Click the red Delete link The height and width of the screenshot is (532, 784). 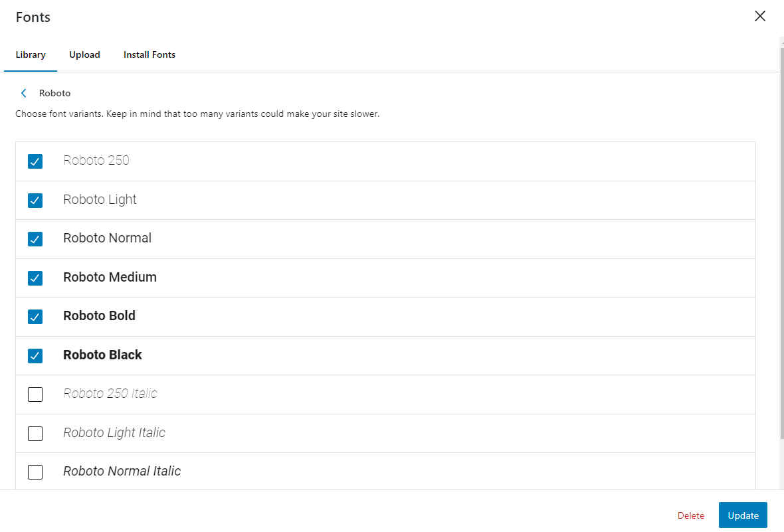click(x=691, y=515)
